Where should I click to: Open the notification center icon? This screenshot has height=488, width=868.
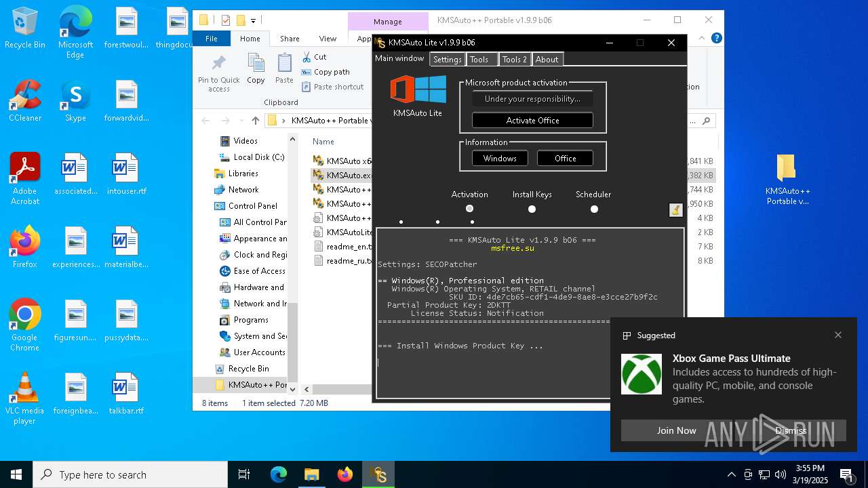pos(847,474)
